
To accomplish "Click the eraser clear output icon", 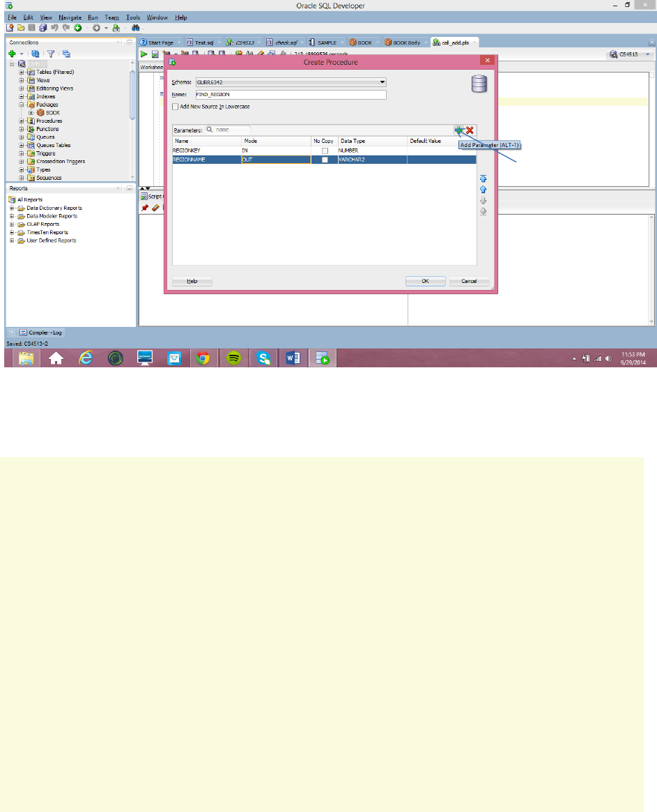I will coord(155,208).
